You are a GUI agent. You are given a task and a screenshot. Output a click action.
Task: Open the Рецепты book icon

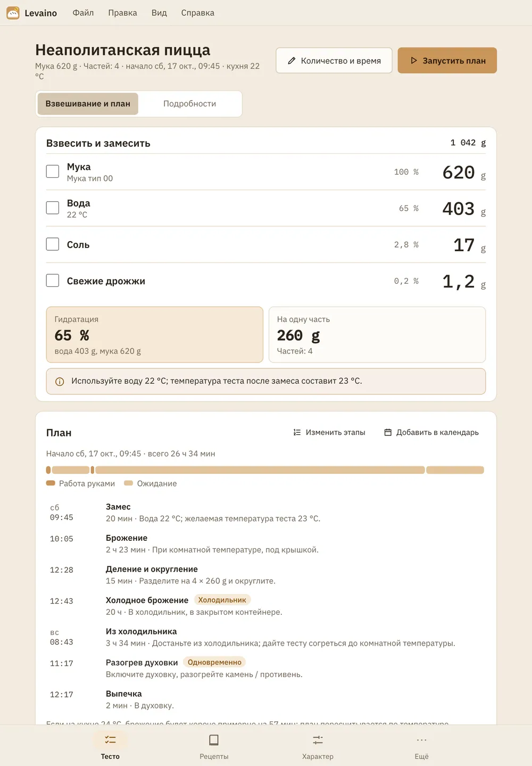(x=214, y=740)
